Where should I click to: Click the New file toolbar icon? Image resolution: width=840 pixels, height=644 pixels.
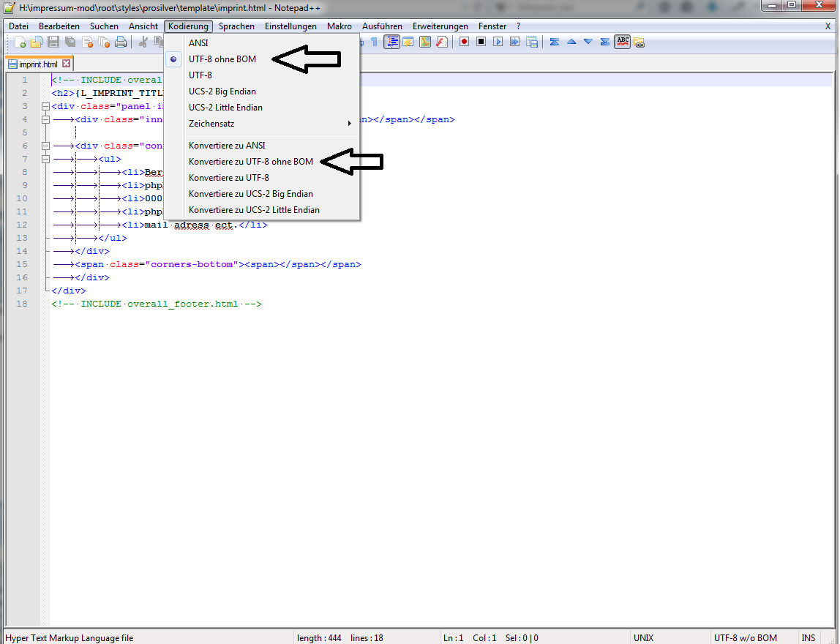20,42
